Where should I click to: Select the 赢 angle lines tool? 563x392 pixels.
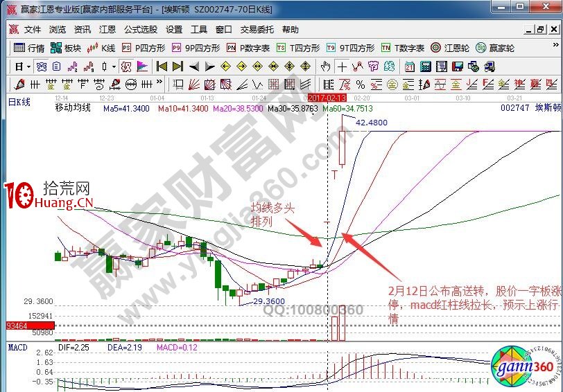click(536, 84)
